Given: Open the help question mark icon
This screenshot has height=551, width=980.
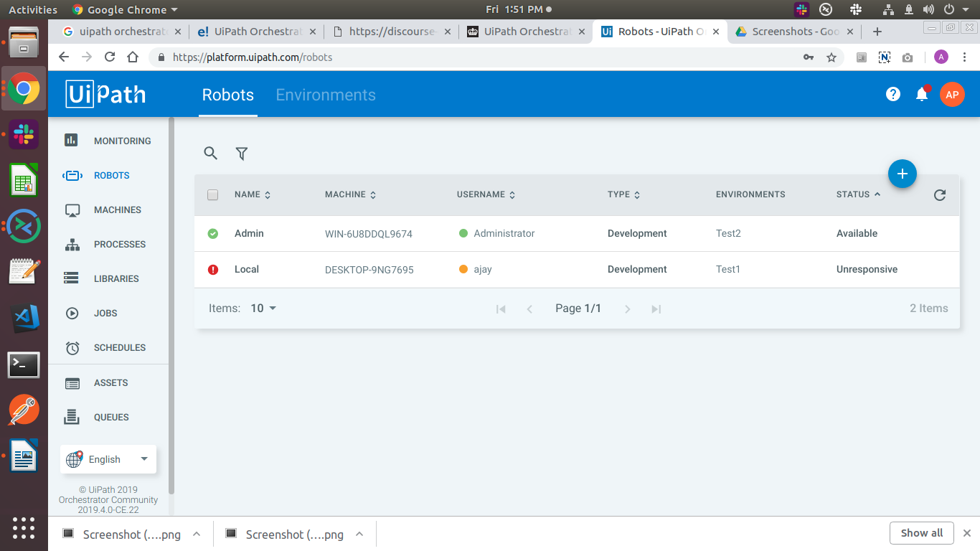Looking at the screenshot, I should [x=893, y=94].
